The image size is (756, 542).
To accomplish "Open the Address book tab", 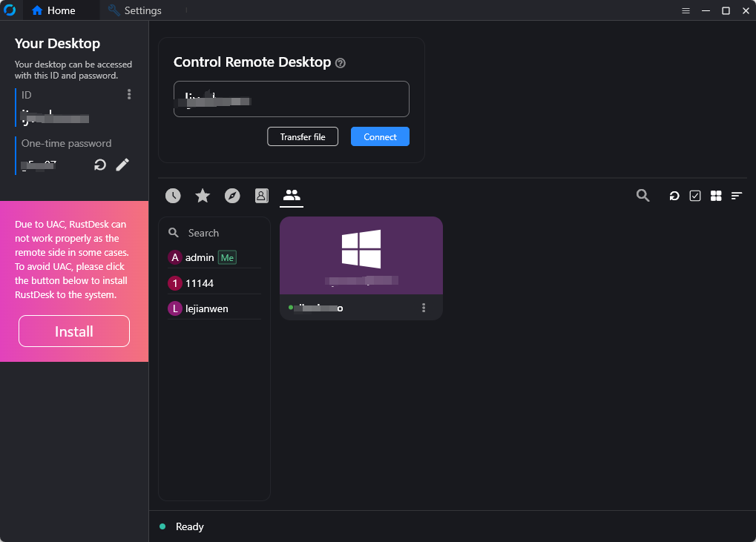I will click(x=261, y=196).
